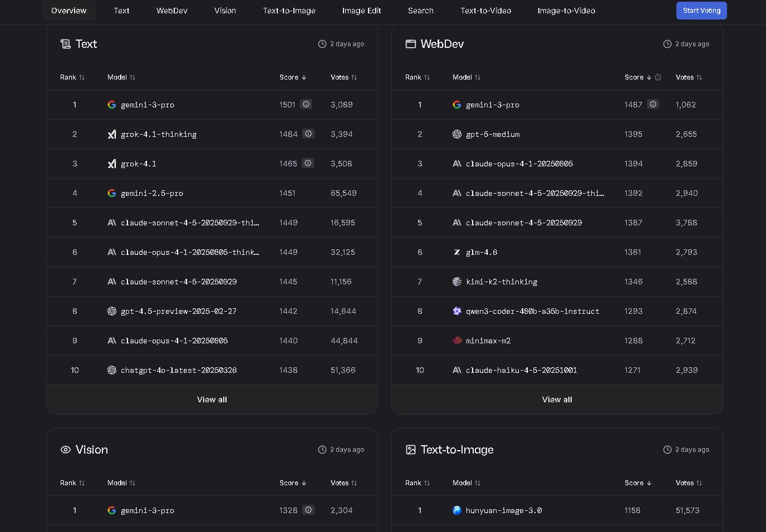Open the Text-to-Video tab

pyautogui.click(x=486, y=11)
